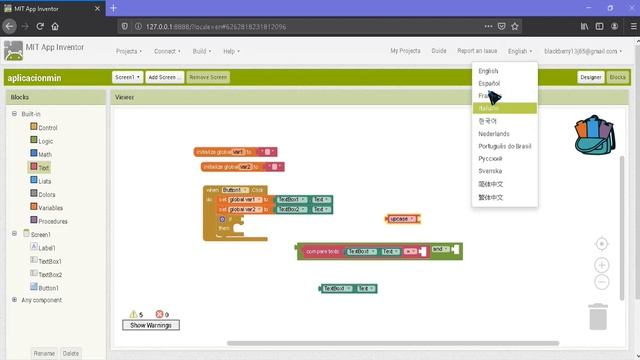Open Firefox hamburger menu
The height and width of the screenshot is (360, 640).
coord(633,27)
